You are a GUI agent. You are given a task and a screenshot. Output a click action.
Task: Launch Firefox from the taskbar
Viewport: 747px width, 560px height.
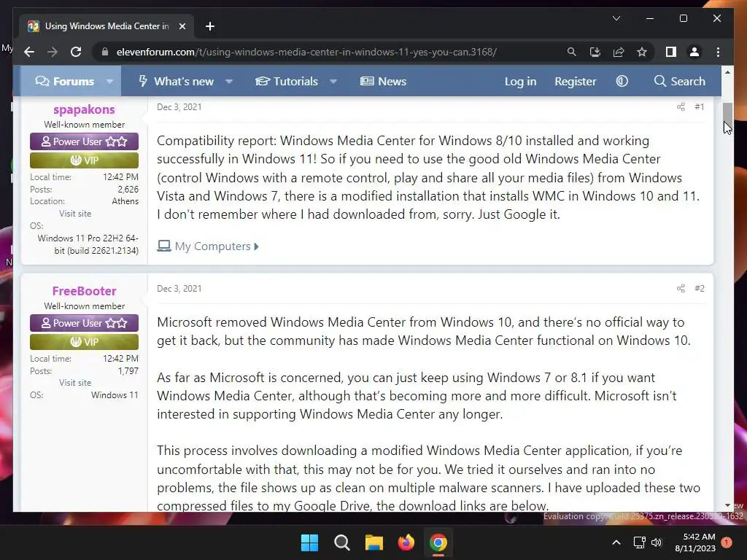pos(406,542)
